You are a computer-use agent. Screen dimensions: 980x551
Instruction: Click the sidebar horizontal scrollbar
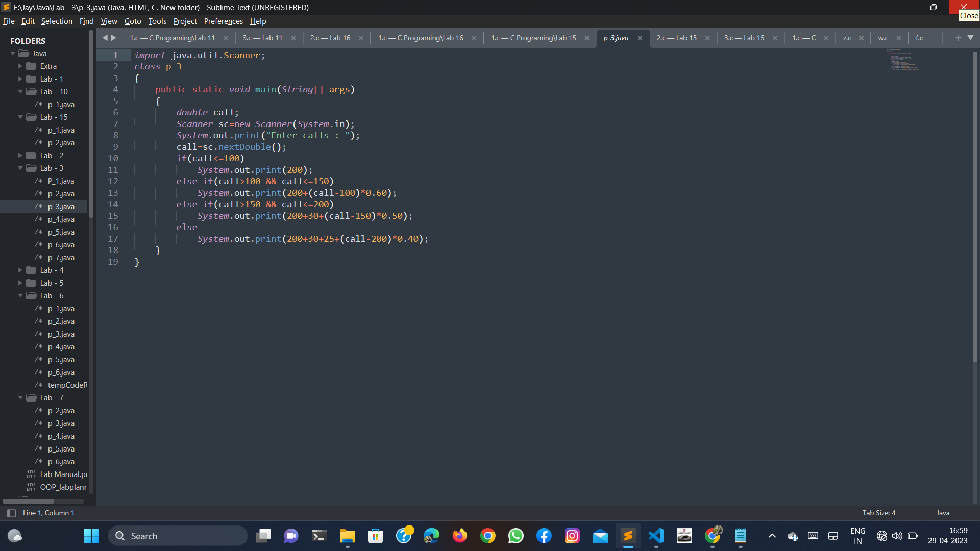[28, 501]
